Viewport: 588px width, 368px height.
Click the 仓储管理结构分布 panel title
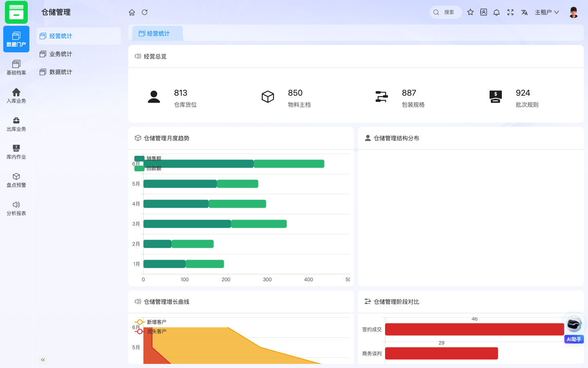(396, 138)
